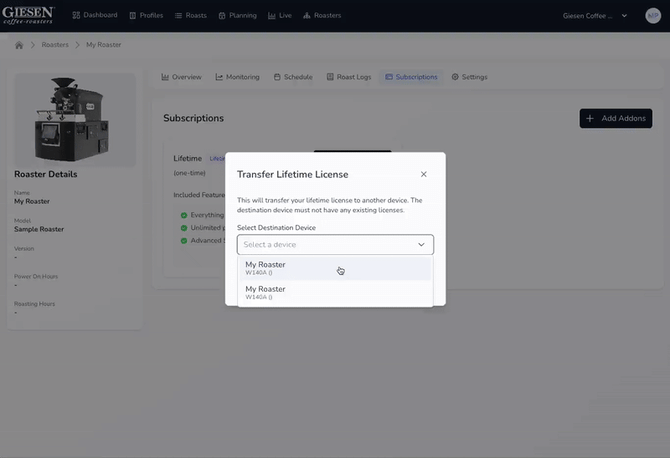Choose the second My Roaster option
The height and width of the screenshot is (458, 670).
tap(335, 293)
